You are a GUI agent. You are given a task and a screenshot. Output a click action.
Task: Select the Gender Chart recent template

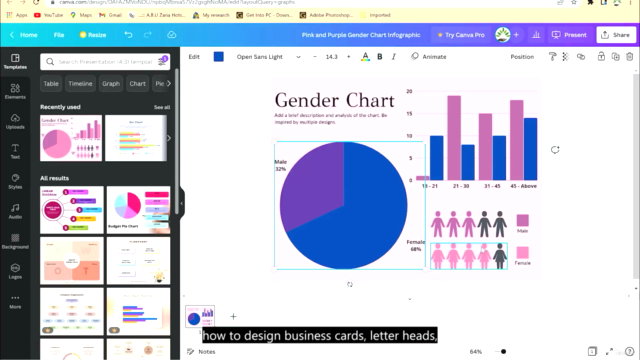pos(71,138)
